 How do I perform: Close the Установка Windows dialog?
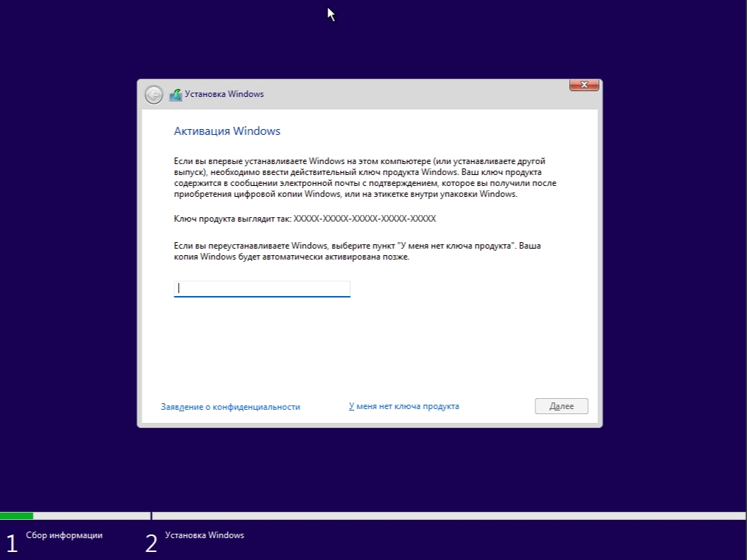[x=584, y=85]
